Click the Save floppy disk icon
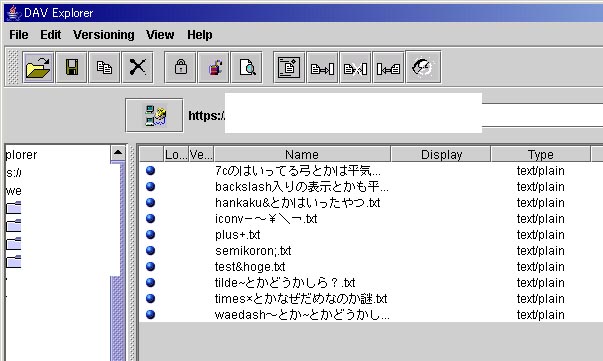This screenshot has width=603, height=361. click(72, 67)
